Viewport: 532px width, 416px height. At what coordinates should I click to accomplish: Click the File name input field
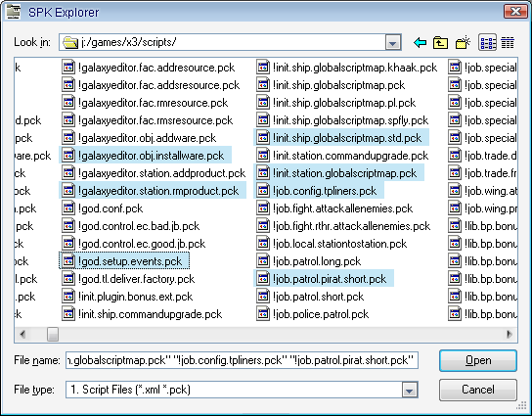point(242,360)
